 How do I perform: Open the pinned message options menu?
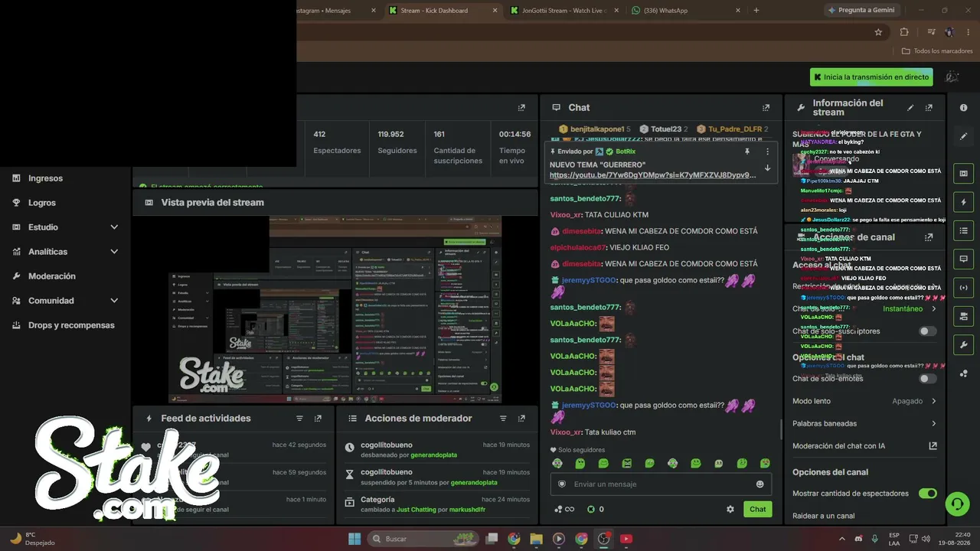[x=767, y=152]
